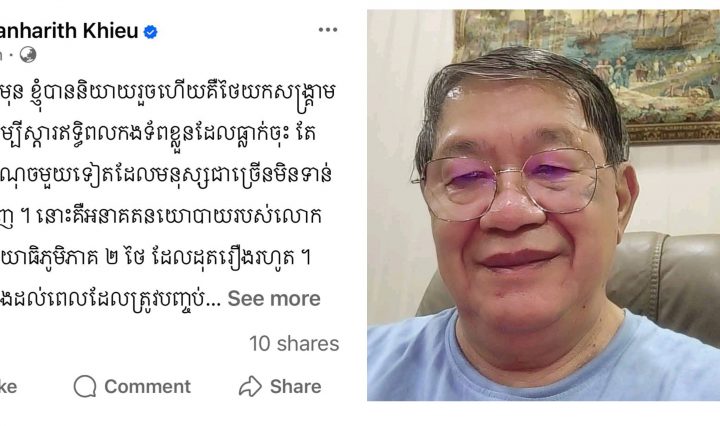Like the post using the cut-off Like button
Image resolution: width=720 pixels, height=426 pixels.
[x=8, y=387]
